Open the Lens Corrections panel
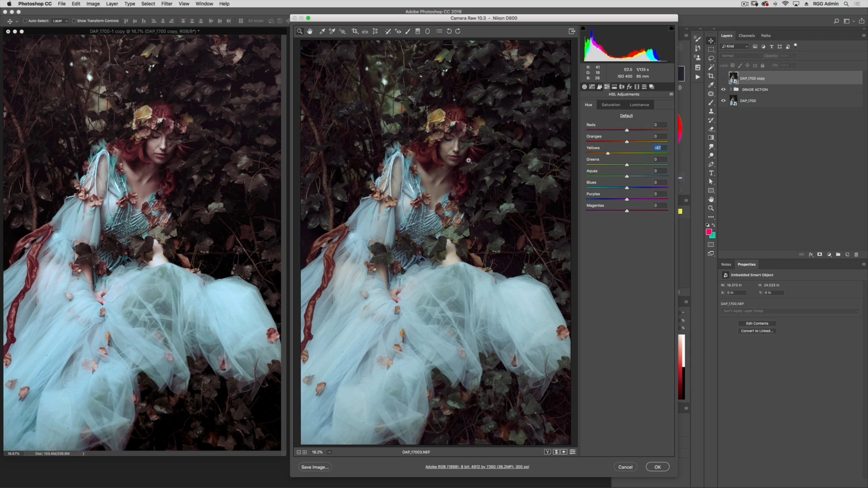The height and width of the screenshot is (488, 868). point(622,87)
